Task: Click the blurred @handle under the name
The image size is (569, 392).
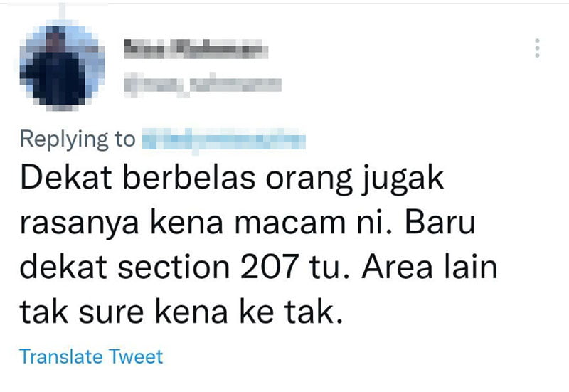Action: pyautogui.click(x=203, y=85)
